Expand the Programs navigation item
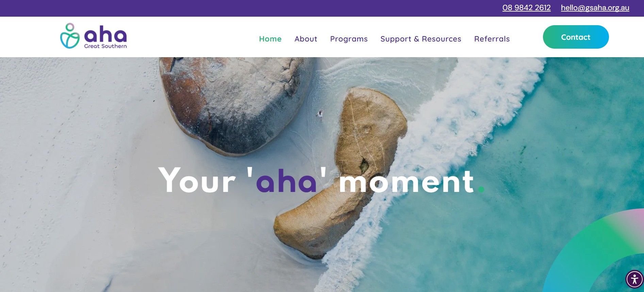Viewport: 644px width, 292px height. pyautogui.click(x=349, y=39)
